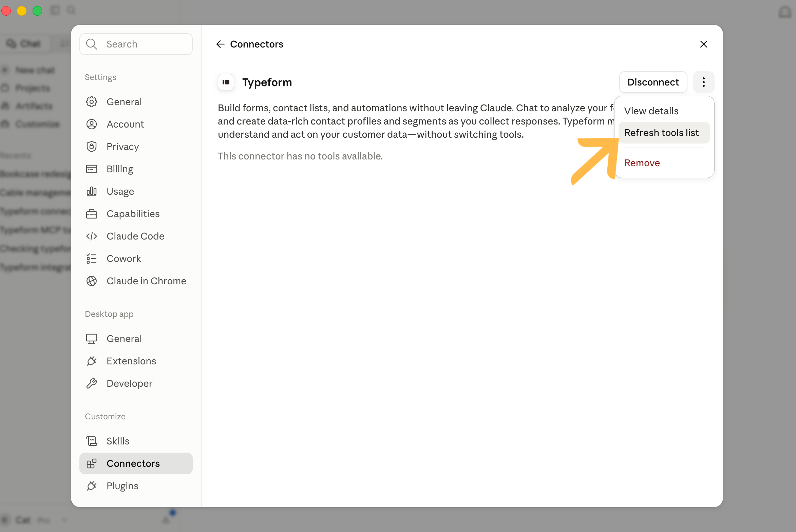
Task: Click the Chat tab in the background window
Action: (24, 44)
